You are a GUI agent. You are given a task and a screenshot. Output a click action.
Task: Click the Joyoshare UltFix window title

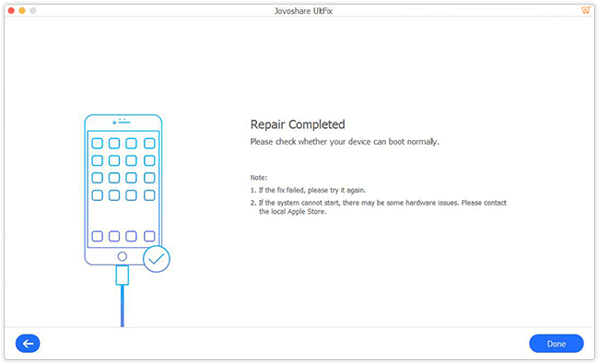coord(303,11)
